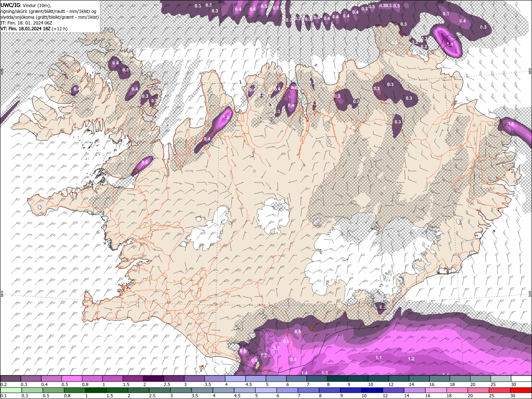Select the 8 dark teal swatch in the top legend row
Viewport: 532px width, 399px height.
point(337,379)
